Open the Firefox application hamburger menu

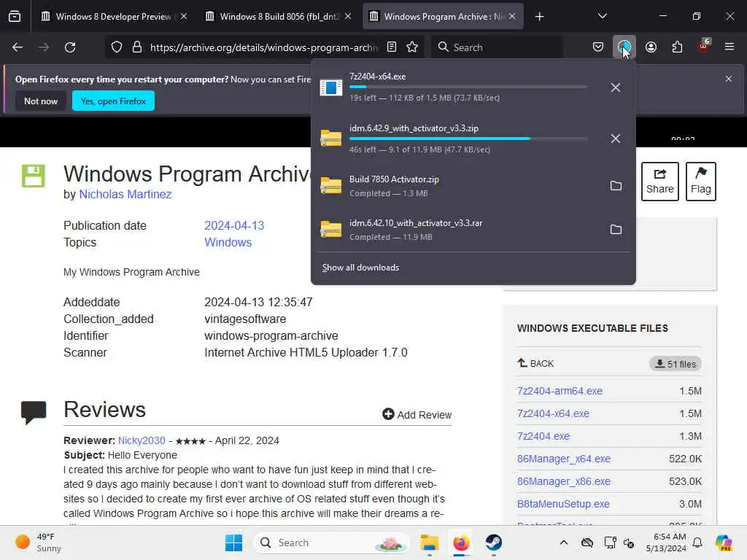pyautogui.click(x=729, y=47)
